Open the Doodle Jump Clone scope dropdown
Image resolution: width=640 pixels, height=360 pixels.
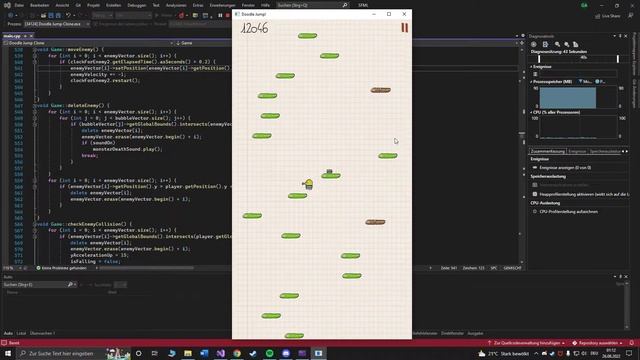tap(88, 43)
